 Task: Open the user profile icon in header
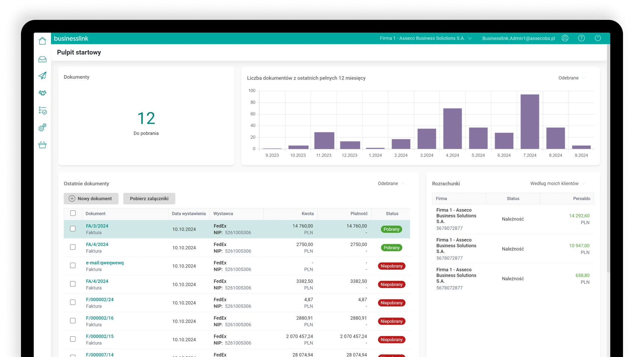click(x=565, y=38)
